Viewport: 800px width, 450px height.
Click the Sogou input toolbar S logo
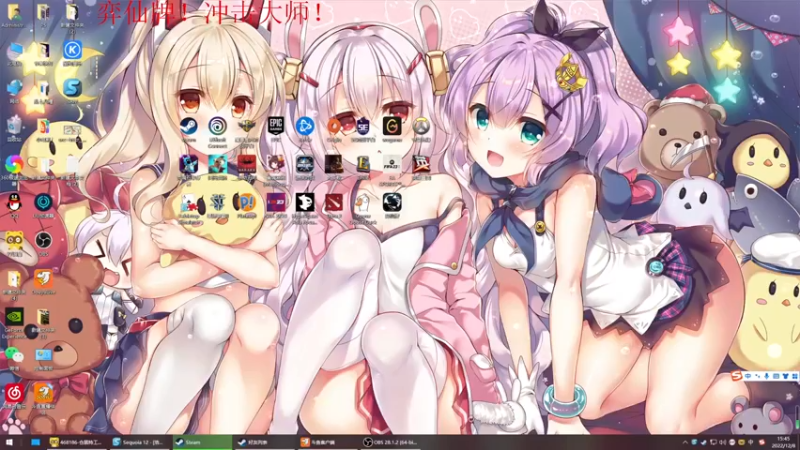coord(735,376)
